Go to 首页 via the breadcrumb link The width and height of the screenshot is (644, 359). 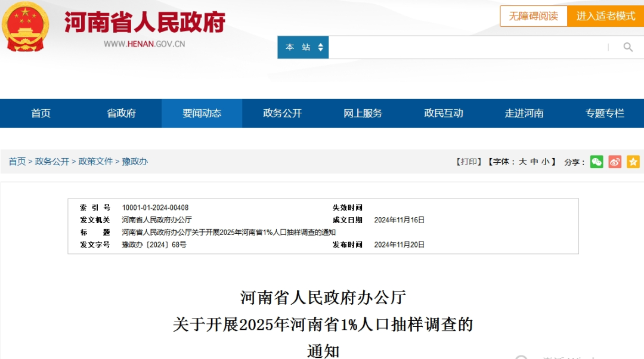coord(16,161)
